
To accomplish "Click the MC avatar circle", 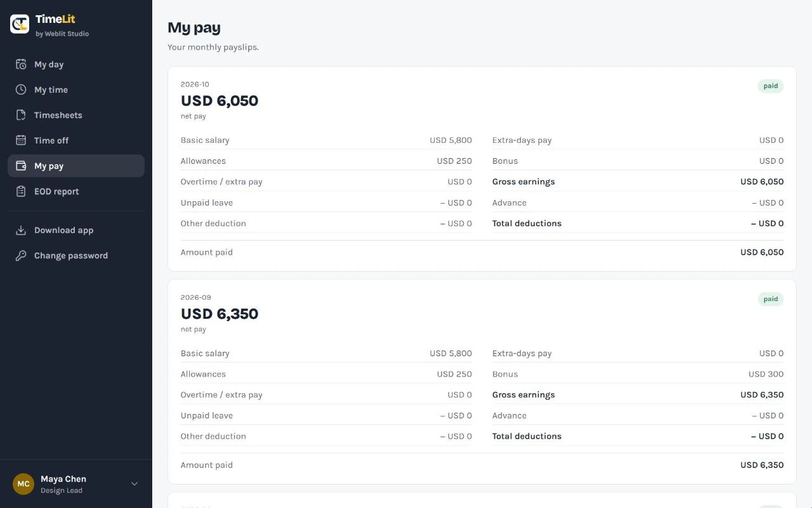I will pyautogui.click(x=23, y=484).
